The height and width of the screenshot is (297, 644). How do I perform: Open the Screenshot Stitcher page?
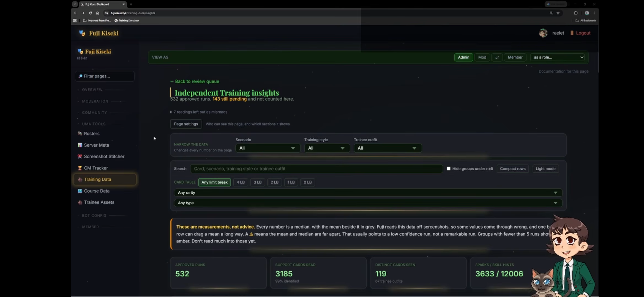coord(105,156)
